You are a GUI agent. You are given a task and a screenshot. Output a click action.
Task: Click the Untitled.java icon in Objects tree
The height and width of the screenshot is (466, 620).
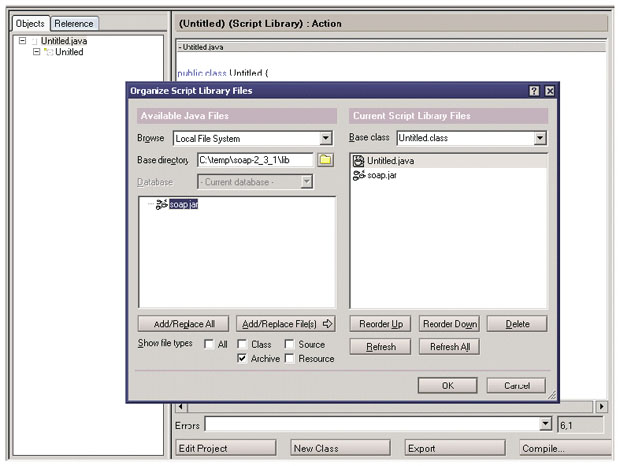35,41
